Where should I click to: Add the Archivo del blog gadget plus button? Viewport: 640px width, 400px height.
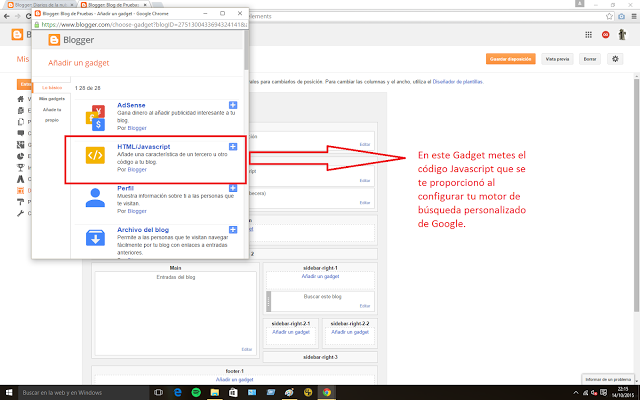coord(233,230)
